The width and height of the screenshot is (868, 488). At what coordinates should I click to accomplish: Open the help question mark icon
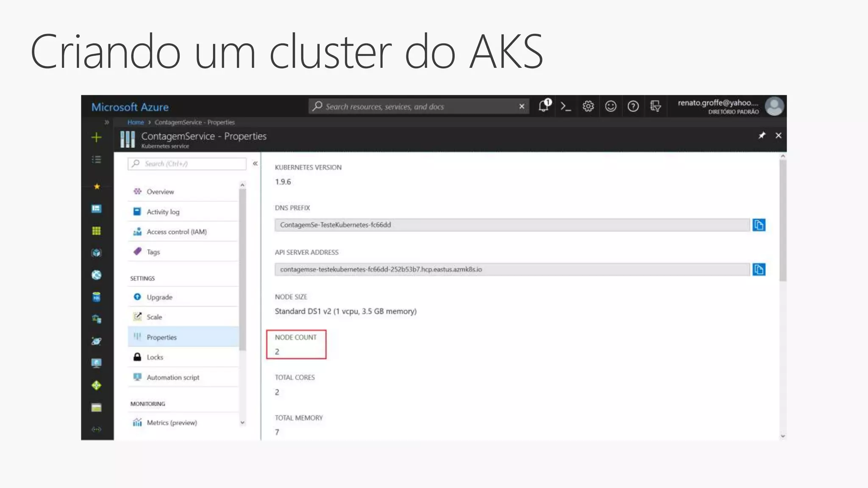click(633, 106)
